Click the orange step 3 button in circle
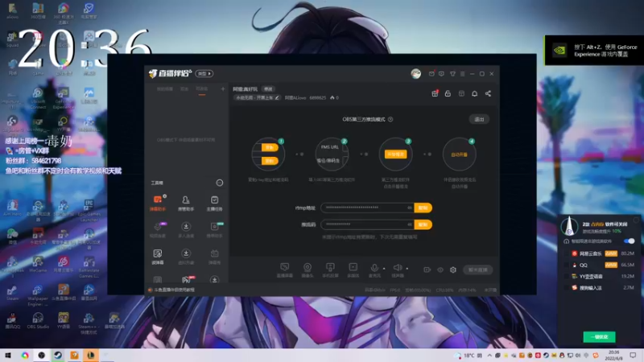 [395, 154]
